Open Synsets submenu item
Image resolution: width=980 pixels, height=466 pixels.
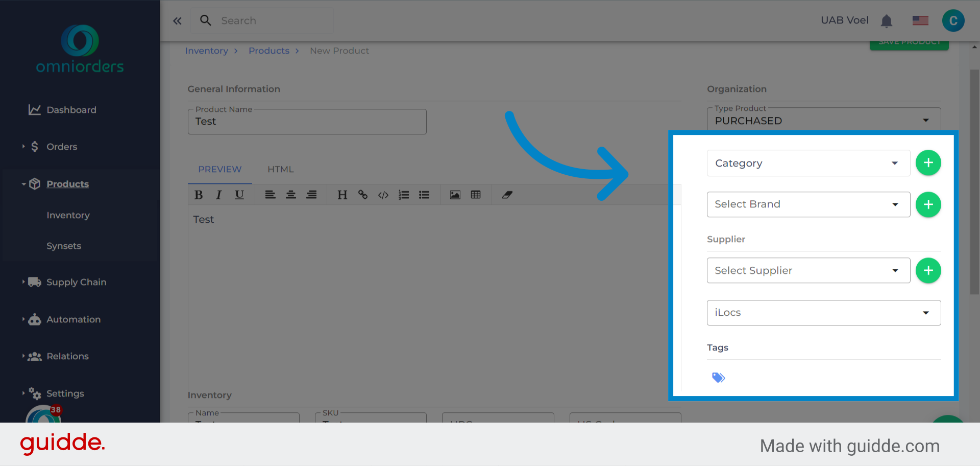click(x=64, y=246)
